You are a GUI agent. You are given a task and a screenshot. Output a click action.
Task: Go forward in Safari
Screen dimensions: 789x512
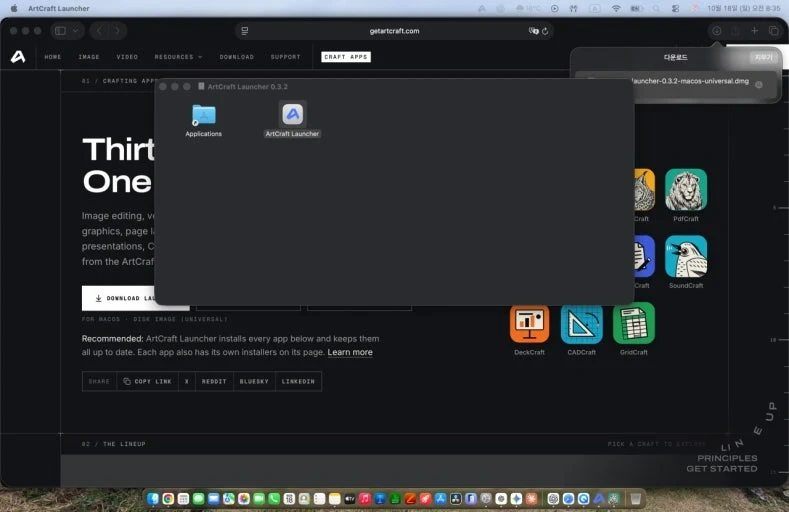tap(117, 31)
